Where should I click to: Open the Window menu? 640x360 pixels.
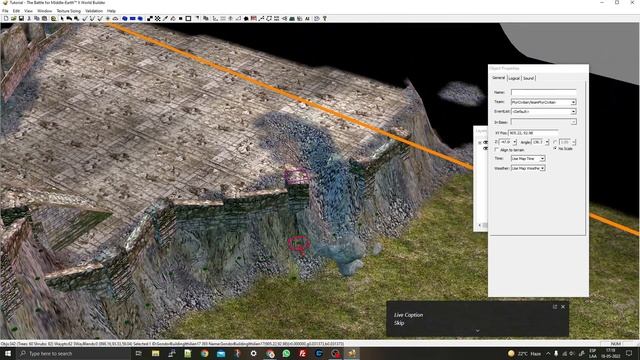click(44, 11)
